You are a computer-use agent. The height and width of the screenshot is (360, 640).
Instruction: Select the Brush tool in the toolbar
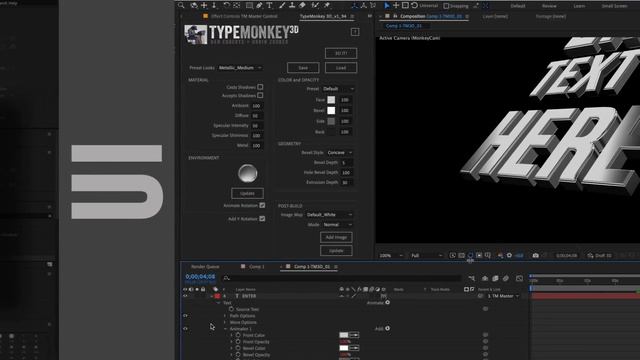pos(282,5)
